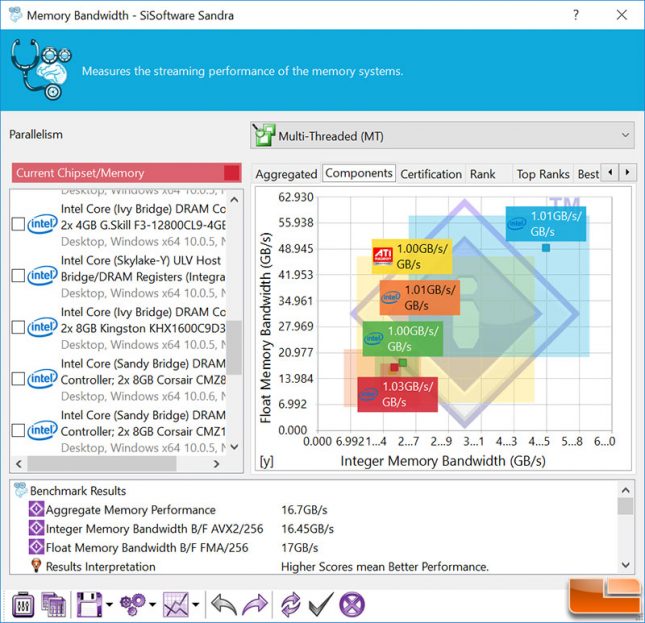Screen dimensions: 645x623
Task: Click the stethoscope brain banner icon
Action: tap(41, 69)
